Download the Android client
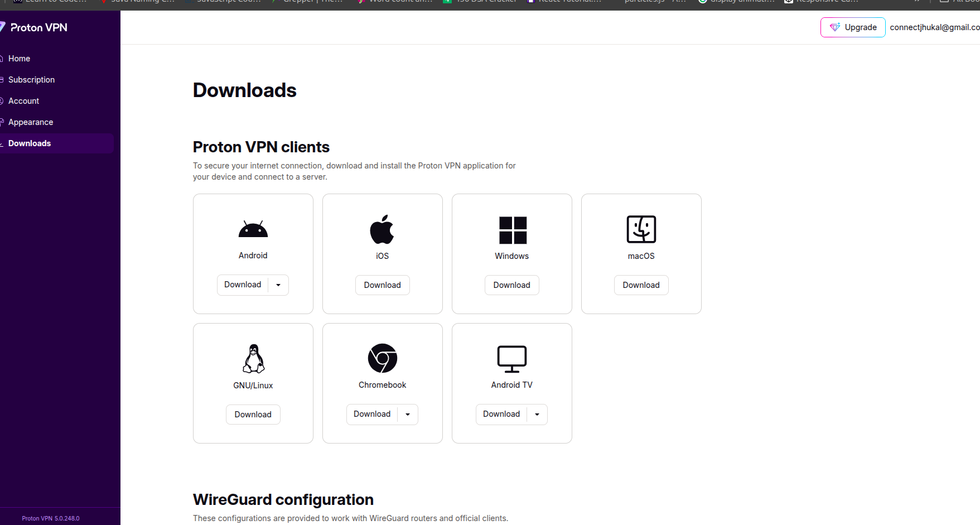The image size is (980, 525). (x=243, y=285)
